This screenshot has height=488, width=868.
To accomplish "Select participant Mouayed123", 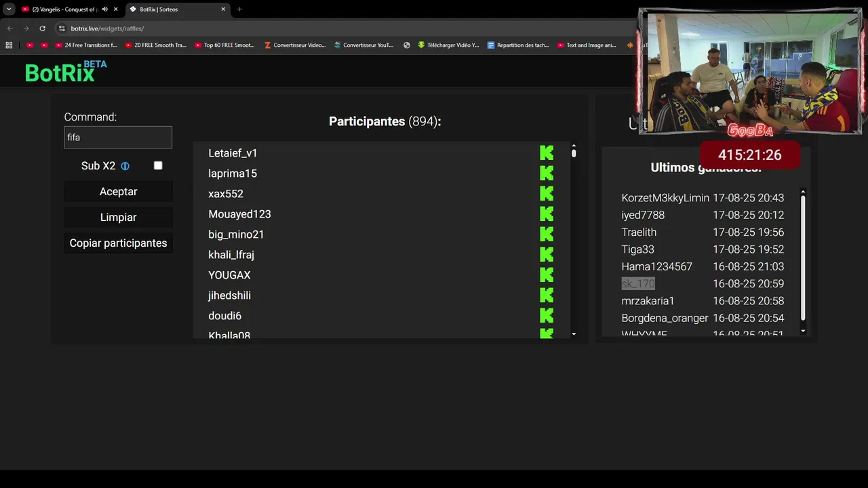I will click(x=239, y=214).
